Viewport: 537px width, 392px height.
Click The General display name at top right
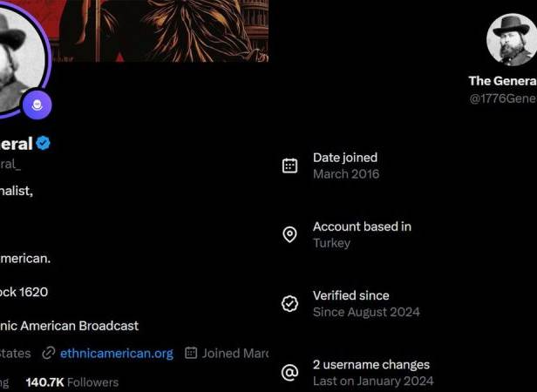[x=503, y=81]
